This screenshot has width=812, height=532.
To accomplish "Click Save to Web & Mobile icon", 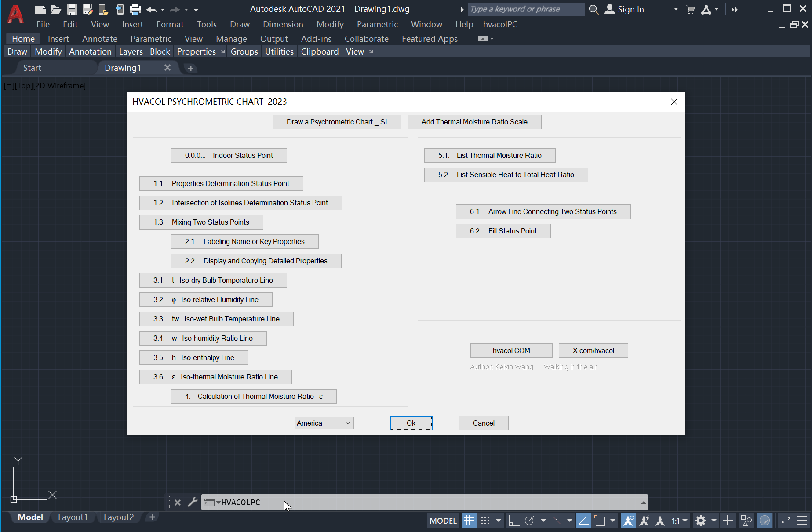I will tap(120, 9).
